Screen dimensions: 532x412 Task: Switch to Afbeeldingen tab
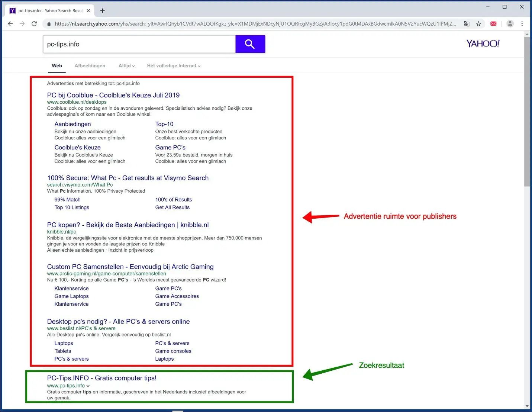pyautogui.click(x=90, y=66)
